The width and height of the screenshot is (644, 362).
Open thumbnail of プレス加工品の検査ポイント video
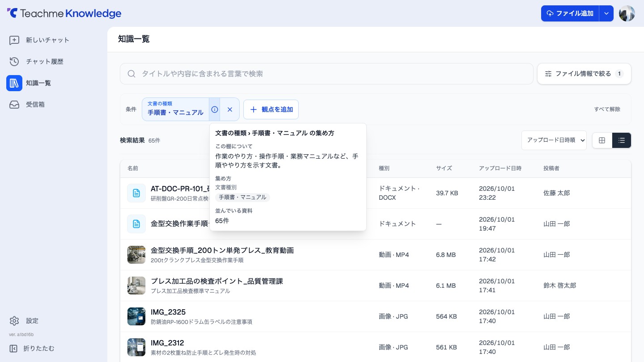[136, 286]
